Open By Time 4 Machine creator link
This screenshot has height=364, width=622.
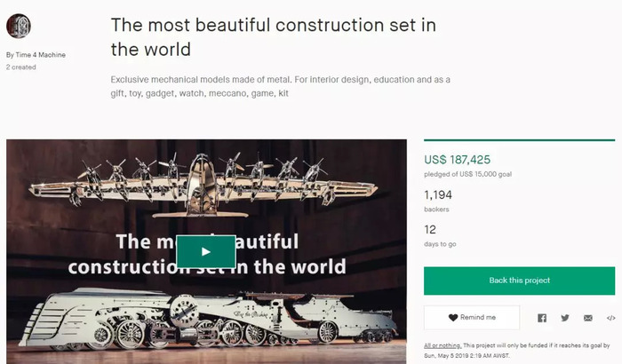36,55
